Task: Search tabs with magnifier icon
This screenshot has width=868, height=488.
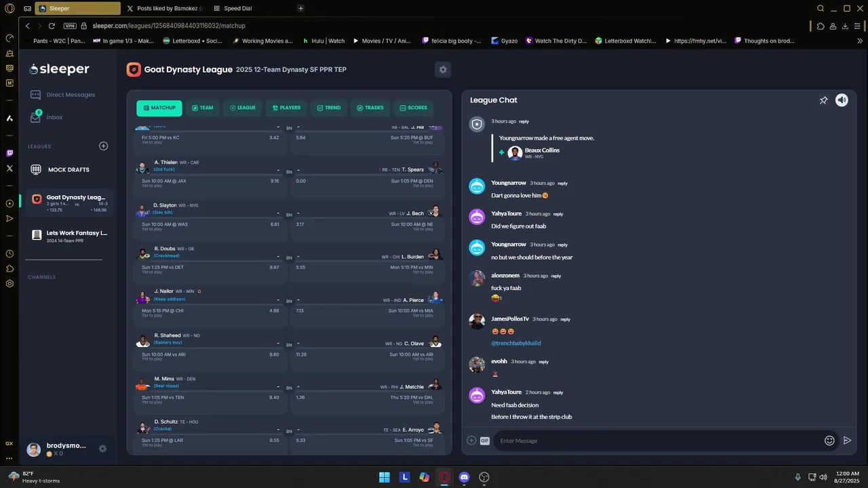Action: click(x=821, y=9)
